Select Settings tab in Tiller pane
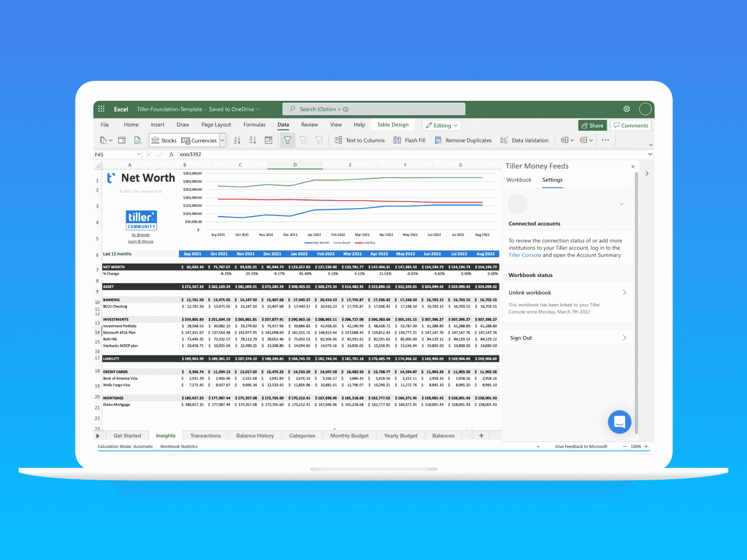 (552, 180)
